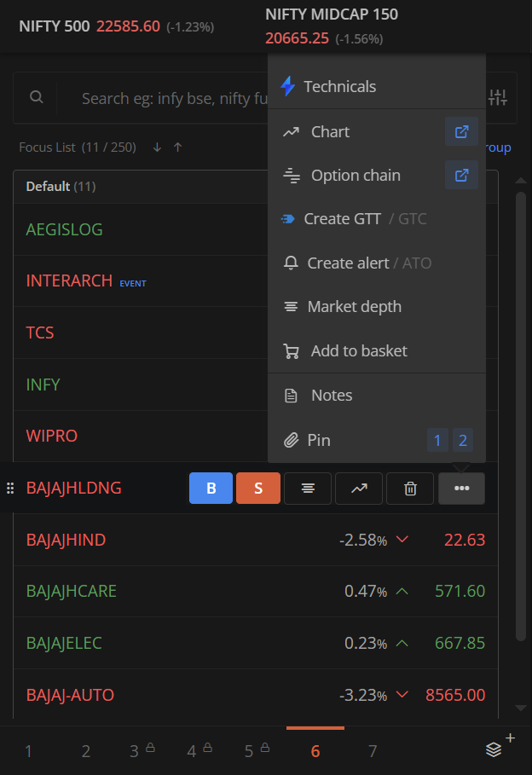Click the chart icon on BAJAJHLDNG row
532x775 pixels.
coord(359,489)
